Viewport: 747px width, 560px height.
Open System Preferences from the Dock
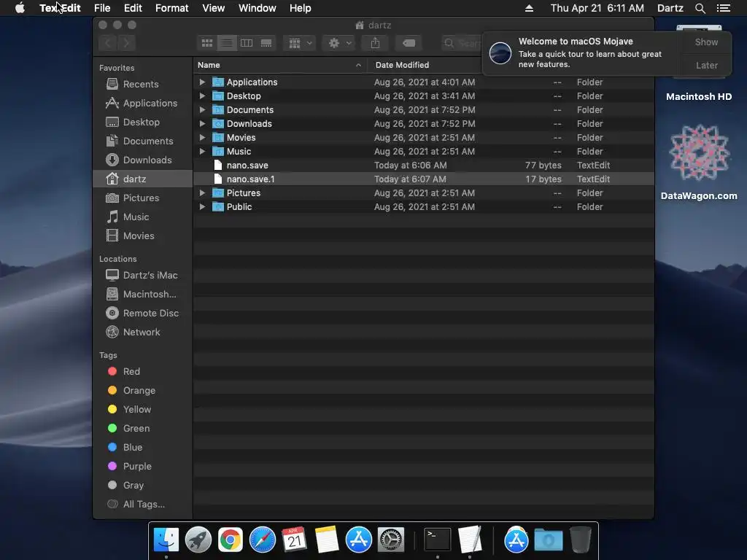point(391,540)
